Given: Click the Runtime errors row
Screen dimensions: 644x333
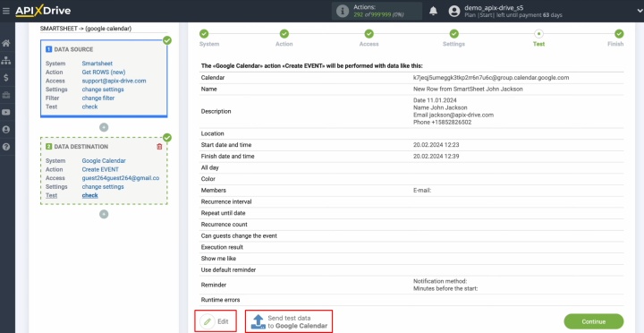Looking at the screenshot, I should 411,300.
